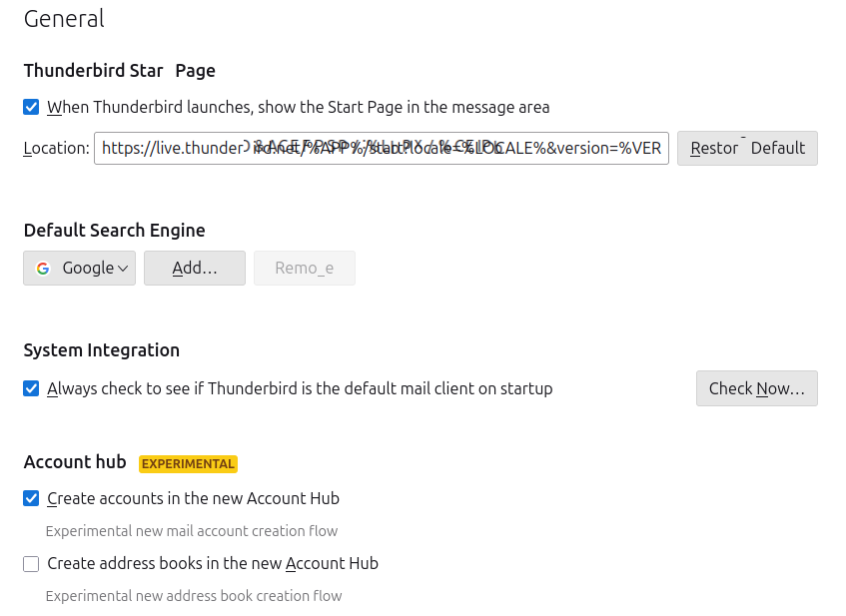846x616 pixels.
Task: Click the Account hub heading
Action: [75, 462]
